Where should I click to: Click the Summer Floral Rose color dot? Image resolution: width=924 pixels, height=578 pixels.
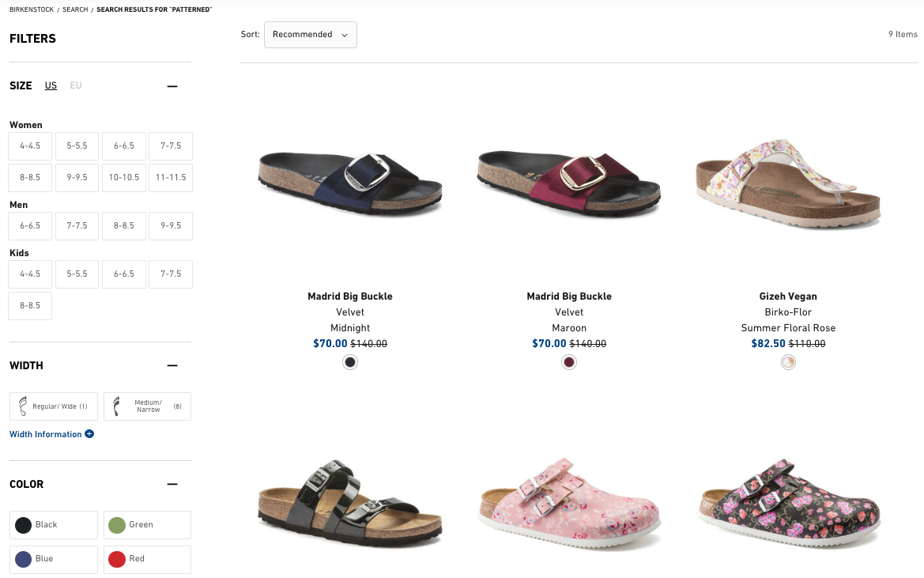(788, 361)
